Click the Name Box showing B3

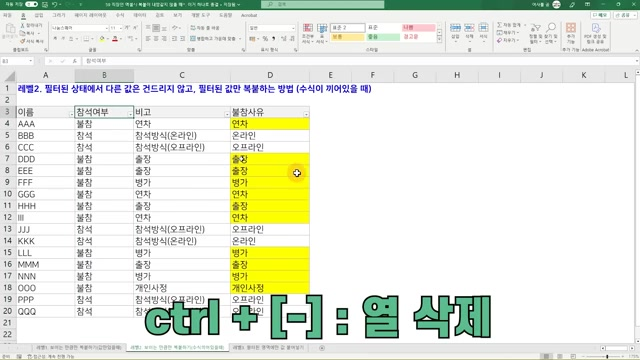click(17, 61)
